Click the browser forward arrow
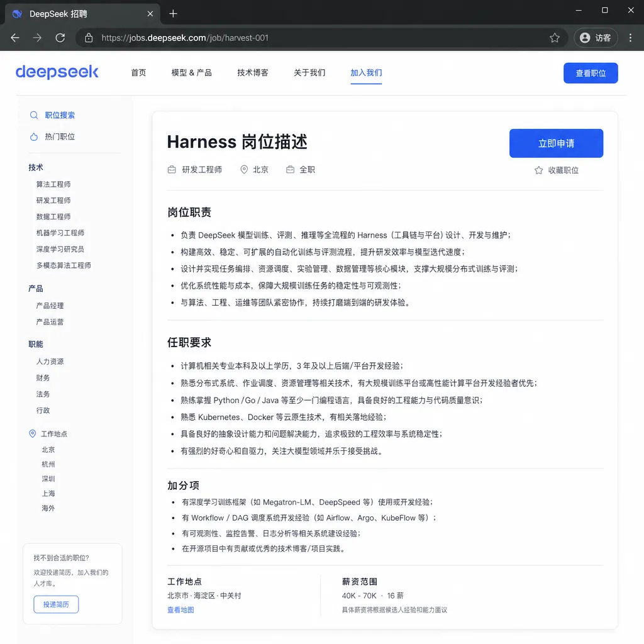Screen dimensions: 644x644 click(x=37, y=38)
